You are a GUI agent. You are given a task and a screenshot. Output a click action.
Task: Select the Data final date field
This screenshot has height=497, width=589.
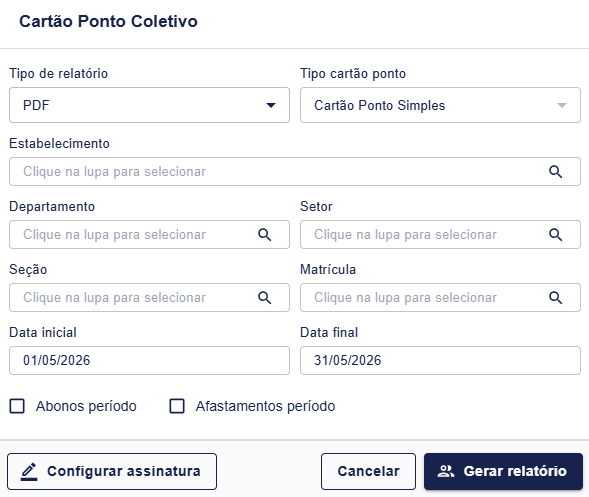[440, 361]
